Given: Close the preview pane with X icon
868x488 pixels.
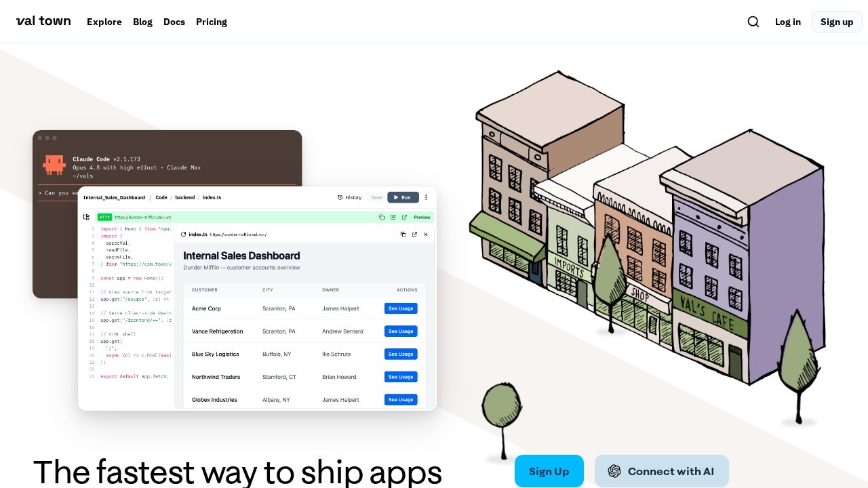Looking at the screenshot, I should tap(426, 235).
